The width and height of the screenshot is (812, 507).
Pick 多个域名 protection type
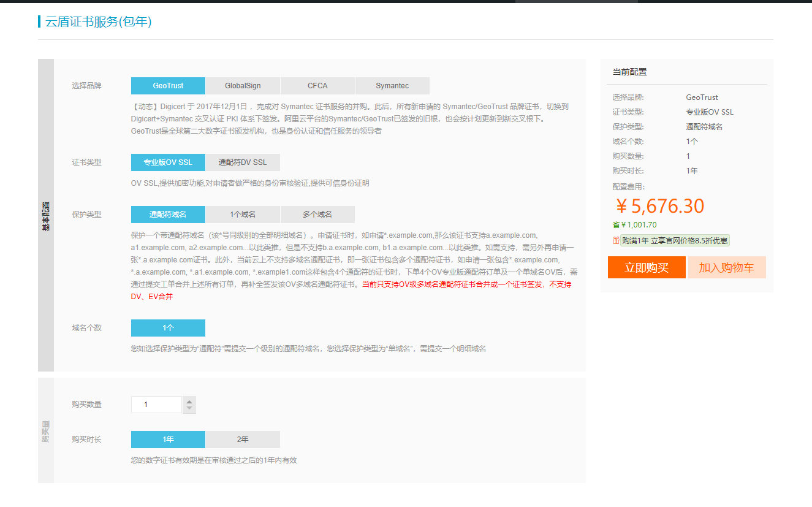pyautogui.click(x=317, y=215)
